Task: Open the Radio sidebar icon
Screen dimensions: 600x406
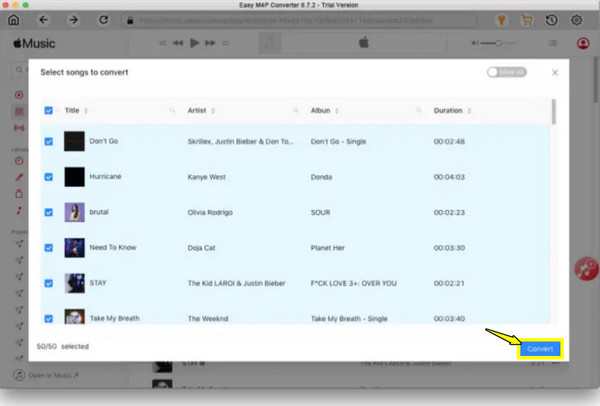Action: click(x=19, y=128)
